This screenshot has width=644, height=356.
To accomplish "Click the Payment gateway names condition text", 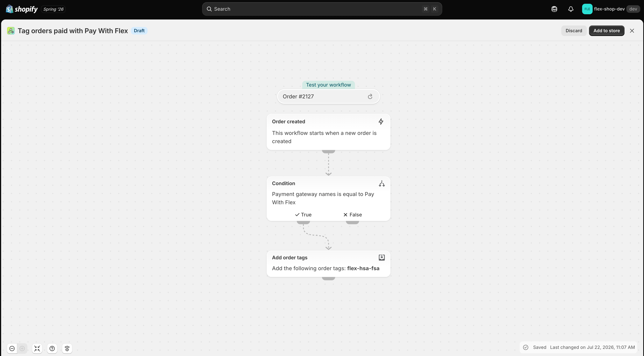I will (323, 198).
